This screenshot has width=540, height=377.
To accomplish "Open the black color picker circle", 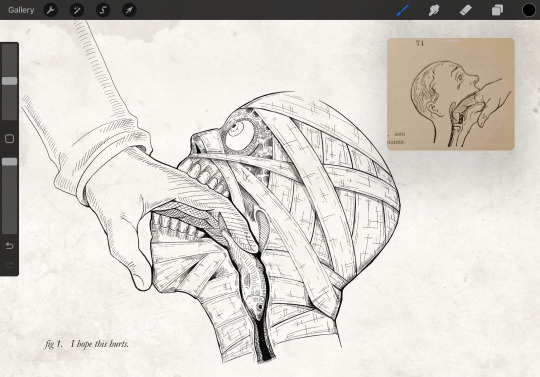I will pyautogui.click(x=529, y=10).
